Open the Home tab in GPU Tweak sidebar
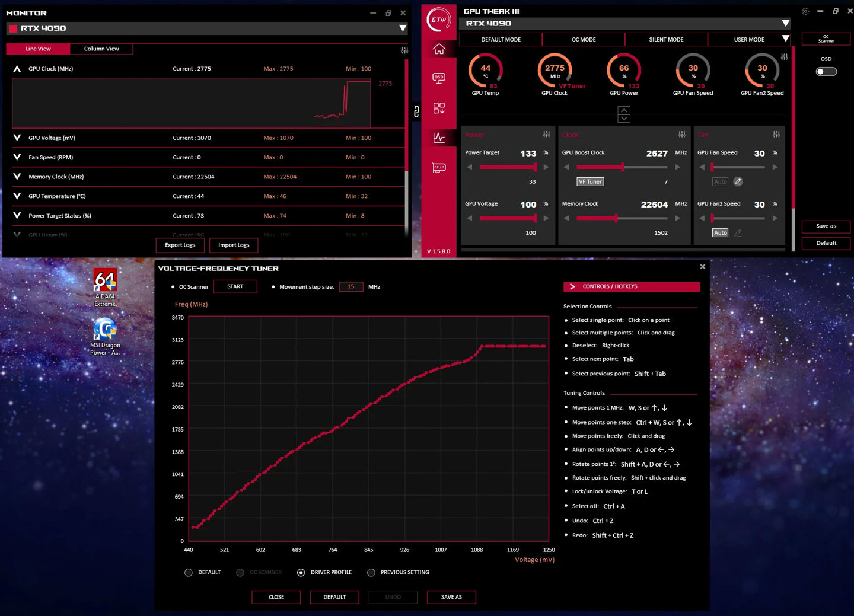Screen dimensions: 854x616 [439, 49]
